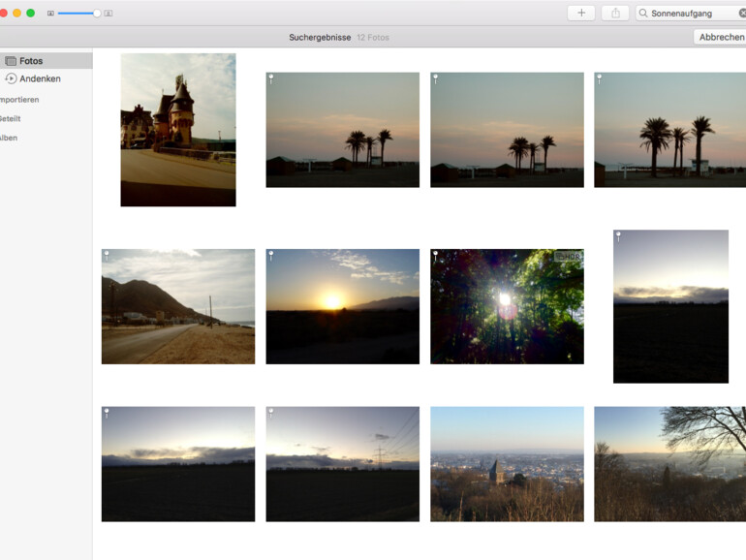Image resolution: width=746 pixels, height=560 pixels.
Task: Click the large thumbnail size icon
Action: coord(109,14)
